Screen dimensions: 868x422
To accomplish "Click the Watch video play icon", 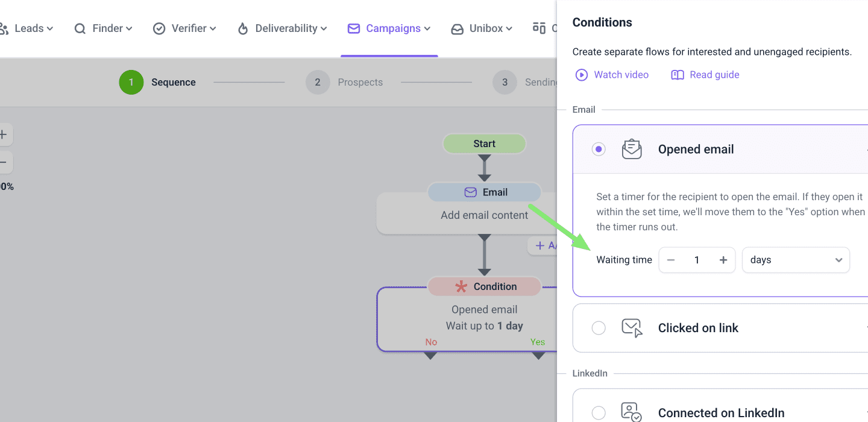I will click(581, 75).
